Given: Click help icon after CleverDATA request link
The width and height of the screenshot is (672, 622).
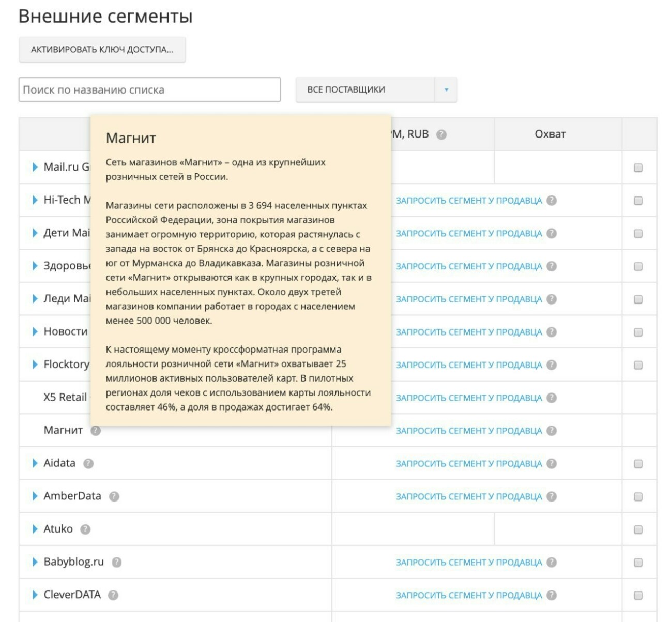Looking at the screenshot, I should point(552,595).
